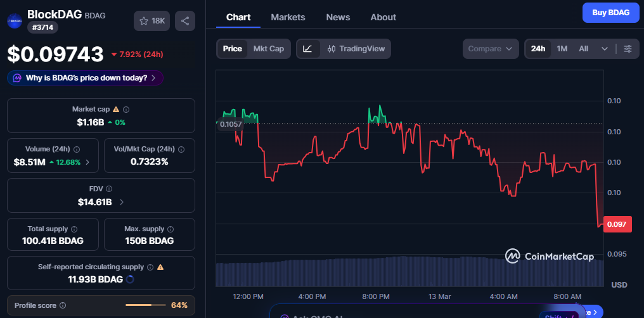Open the share icon button
644x318 pixels.
click(185, 21)
